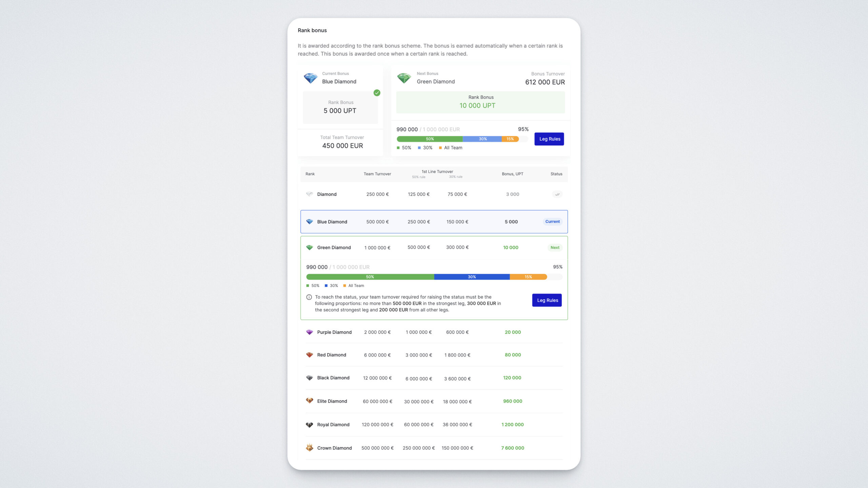Click the Green Diamond gem icon in Next Bonus
The width and height of the screenshot is (868, 488).
point(404,78)
